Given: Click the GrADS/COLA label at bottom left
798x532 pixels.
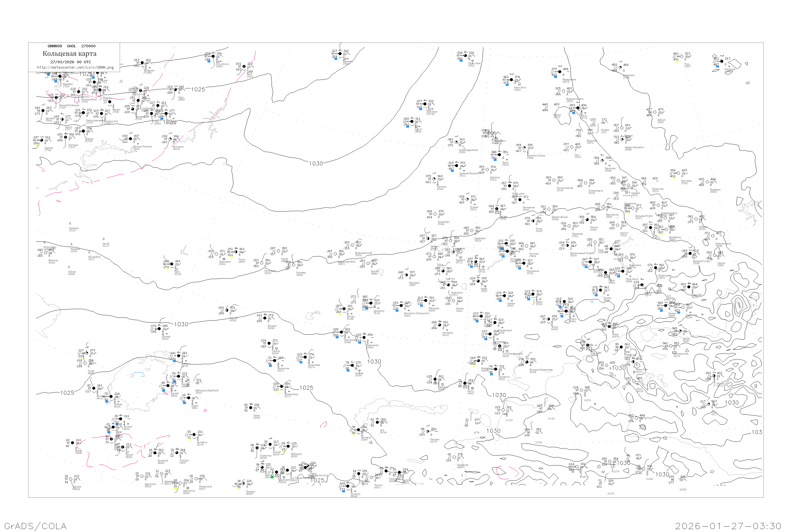Looking at the screenshot, I should pos(35,526).
